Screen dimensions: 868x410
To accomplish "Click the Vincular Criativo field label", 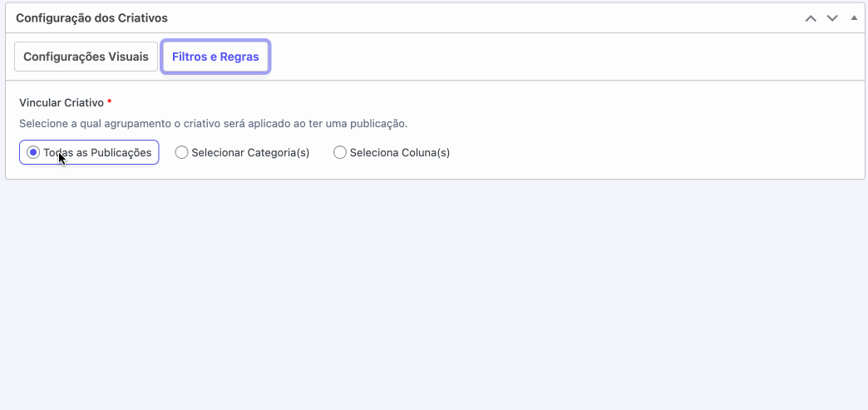I will 62,103.
